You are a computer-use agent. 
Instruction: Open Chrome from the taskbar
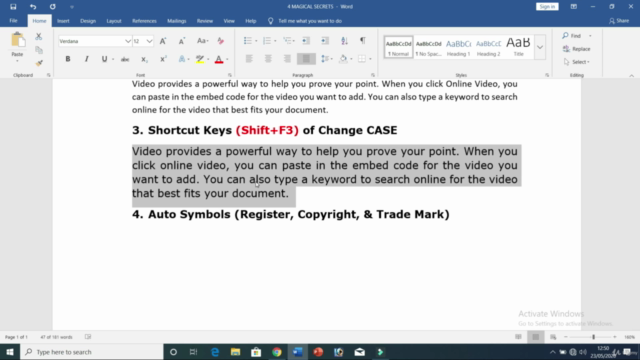277,352
